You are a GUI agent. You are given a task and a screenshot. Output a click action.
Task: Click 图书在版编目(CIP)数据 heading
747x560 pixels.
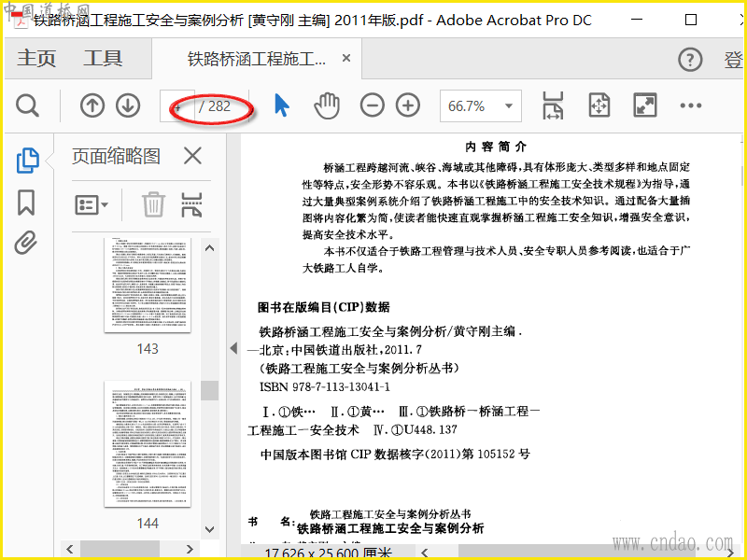pyautogui.click(x=324, y=308)
